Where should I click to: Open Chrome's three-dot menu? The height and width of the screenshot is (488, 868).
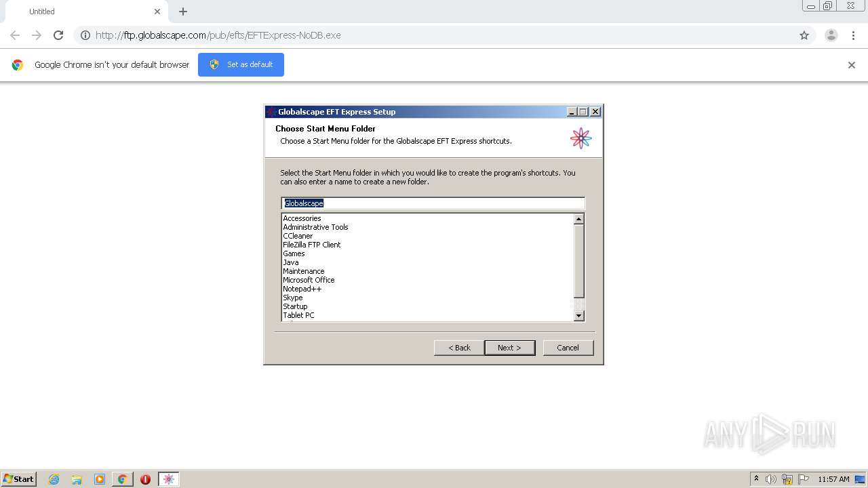(853, 35)
